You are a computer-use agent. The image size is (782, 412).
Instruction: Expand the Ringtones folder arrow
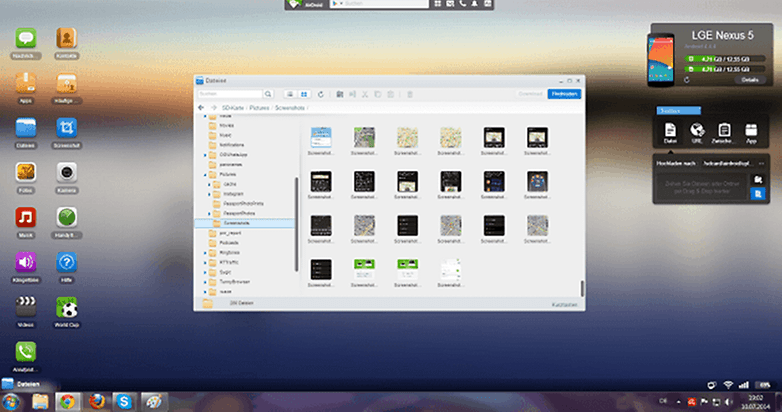[x=205, y=253]
